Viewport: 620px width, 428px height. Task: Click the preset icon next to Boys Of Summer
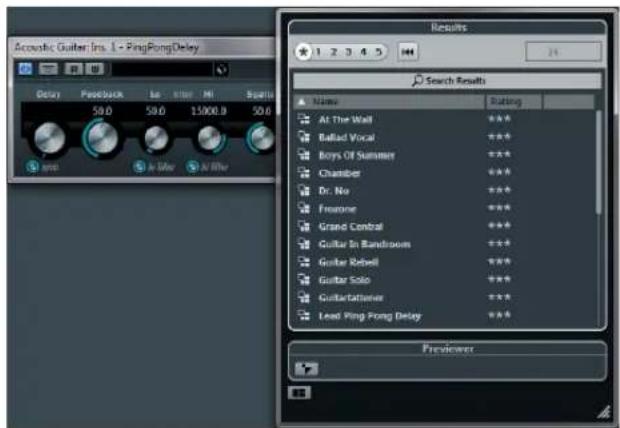pyautogui.click(x=304, y=155)
